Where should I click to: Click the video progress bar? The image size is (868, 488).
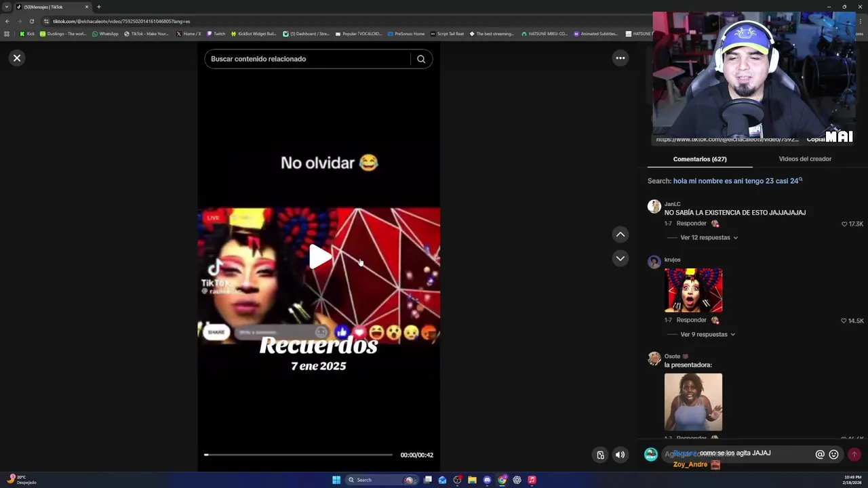[298, 455]
